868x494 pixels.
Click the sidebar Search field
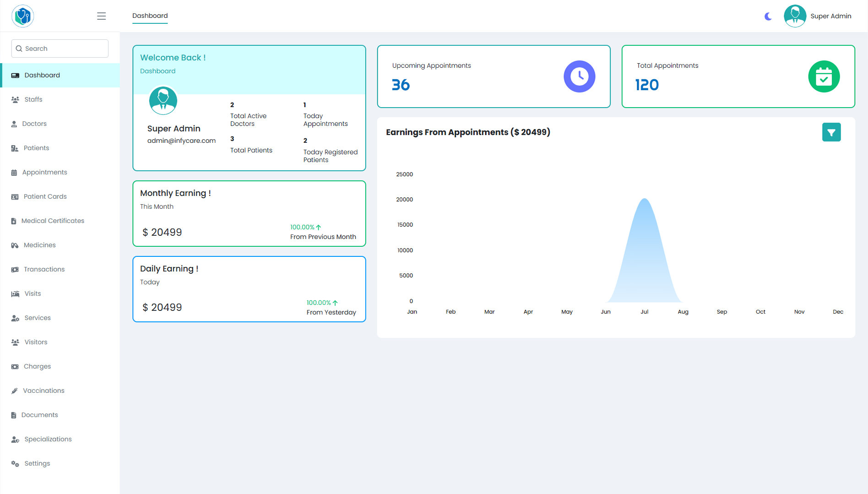click(x=60, y=49)
